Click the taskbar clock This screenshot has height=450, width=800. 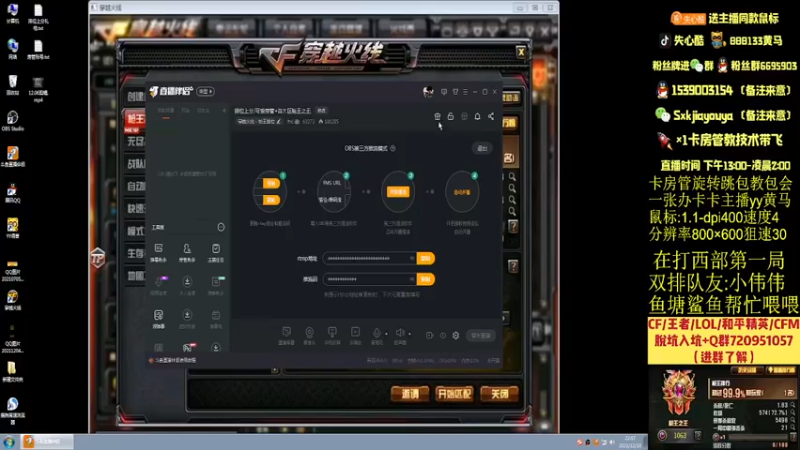tap(631, 442)
